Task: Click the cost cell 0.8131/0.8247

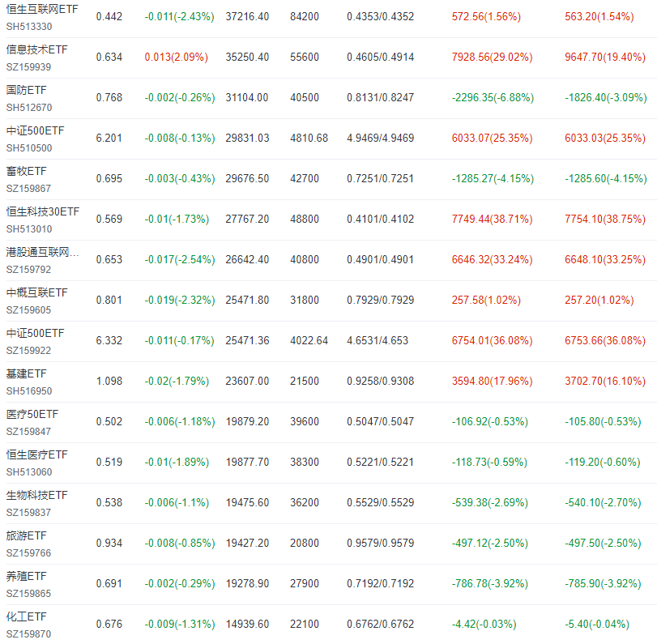Action: tap(381, 98)
